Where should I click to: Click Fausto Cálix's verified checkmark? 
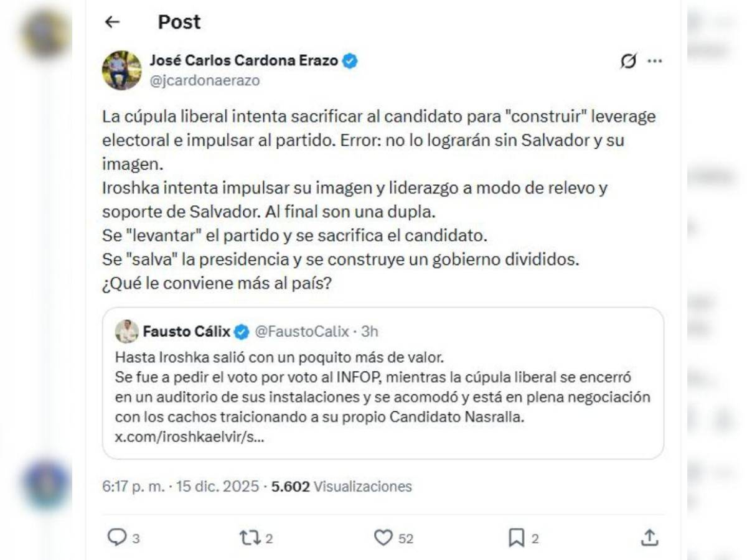[242, 332]
